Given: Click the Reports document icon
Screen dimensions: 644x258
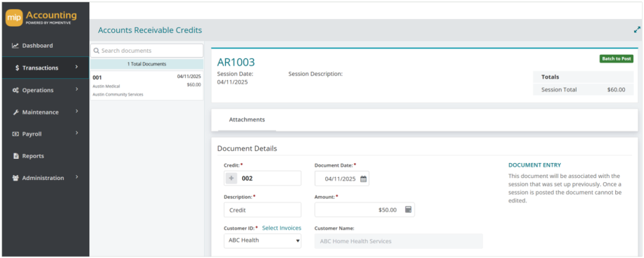Looking at the screenshot, I should tap(16, 156).
